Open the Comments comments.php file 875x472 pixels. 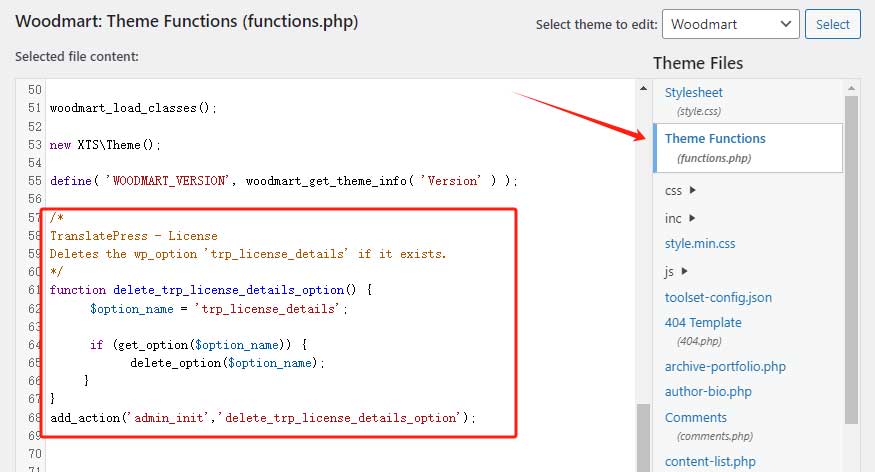[695, 418]
